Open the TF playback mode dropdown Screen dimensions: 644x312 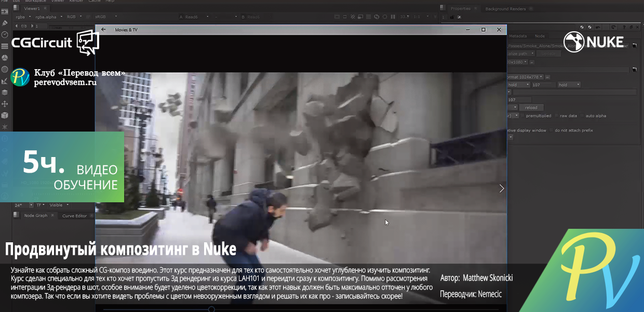[x=41, y=205]
